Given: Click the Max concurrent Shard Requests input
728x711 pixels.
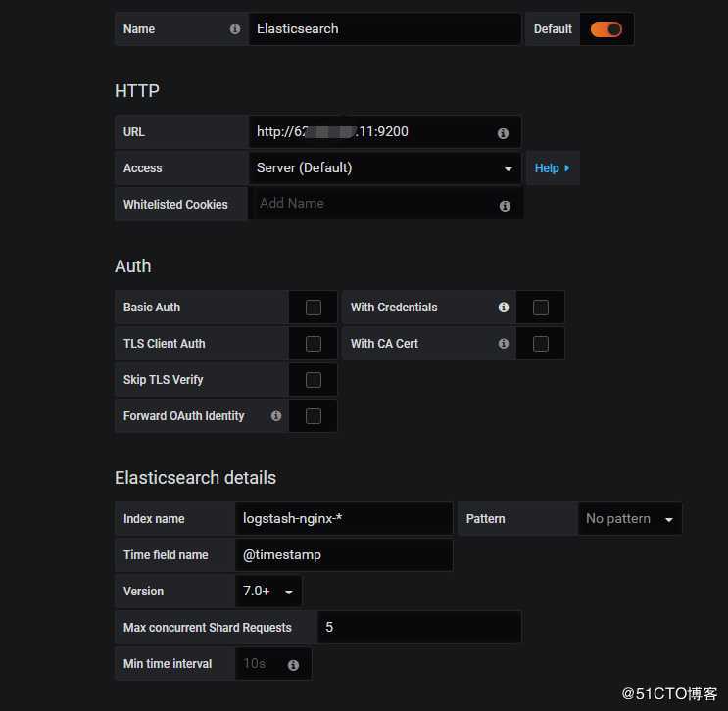Looking at the screenshot, I should [x=418, y=627].
